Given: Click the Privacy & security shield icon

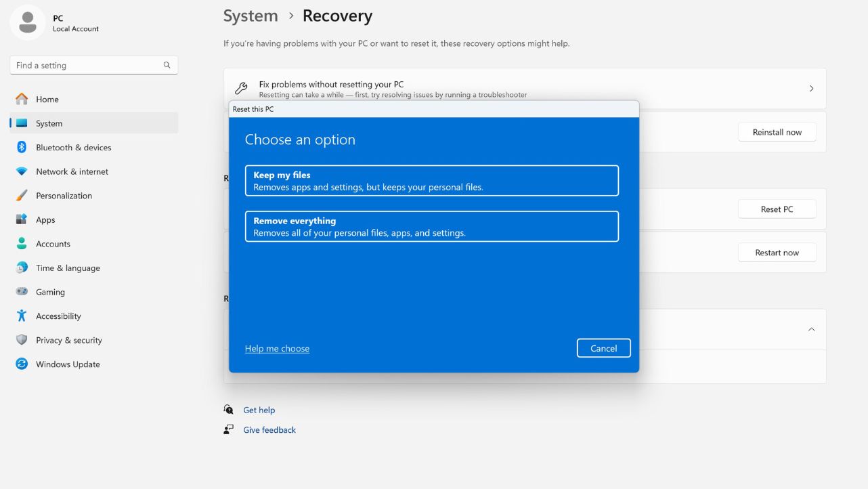Looking at the screenshot, I should point(22,340).
